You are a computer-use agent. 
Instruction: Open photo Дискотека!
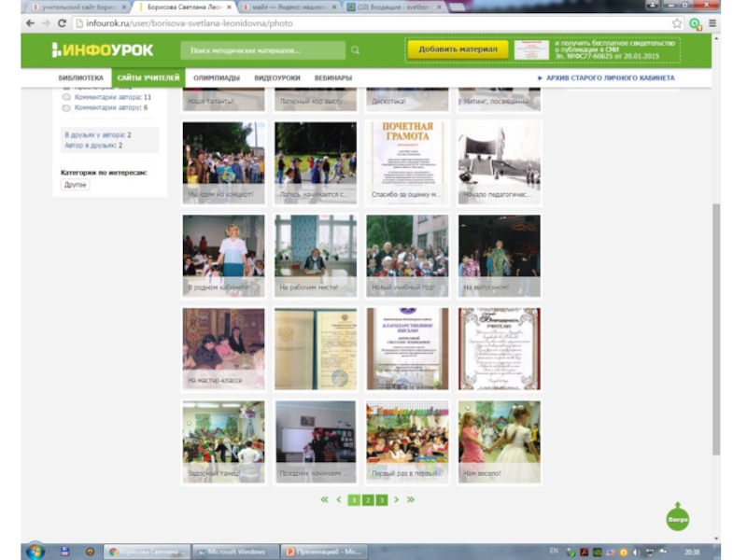pyautogui.click(x=407, y=100)
